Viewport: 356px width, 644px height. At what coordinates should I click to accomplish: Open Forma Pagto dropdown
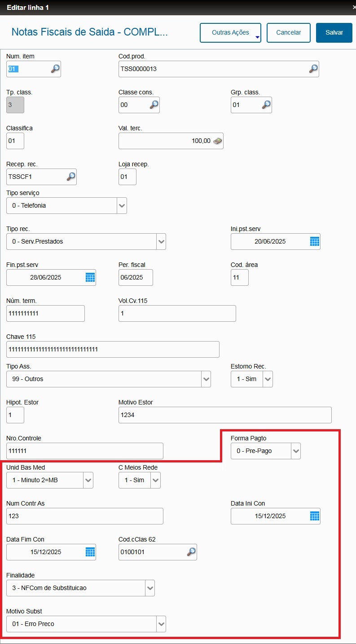click(x=295, y=451)
